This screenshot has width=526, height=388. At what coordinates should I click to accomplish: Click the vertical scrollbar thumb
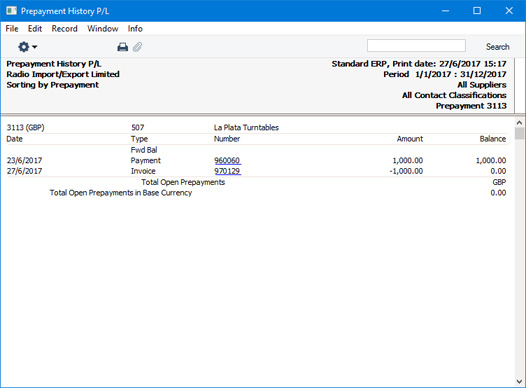[x=519, y=133]
